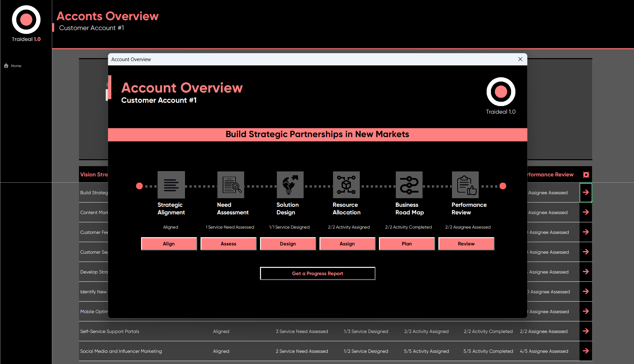The height and width of the screenshot is (364, 634).
Task: Select the Solution Design lightbulb icon
Action: pyautogui.click(x=290, y=185)
